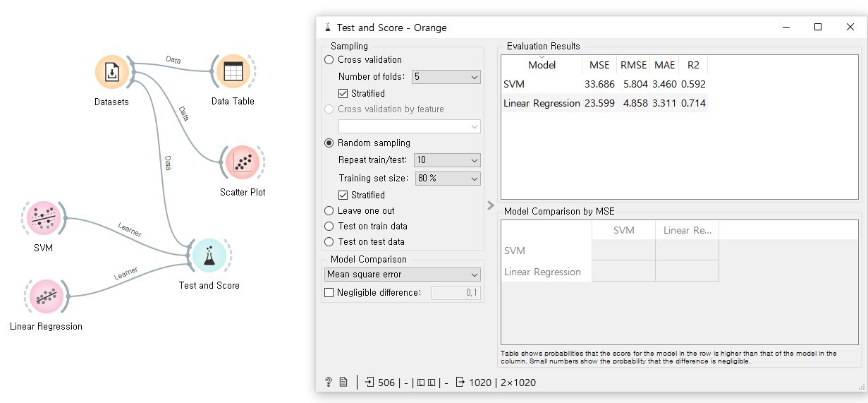The height and width of the screenshot is (403, 868).
Task: Sort results by the RMSE column
Action: (x=633, y=65)
